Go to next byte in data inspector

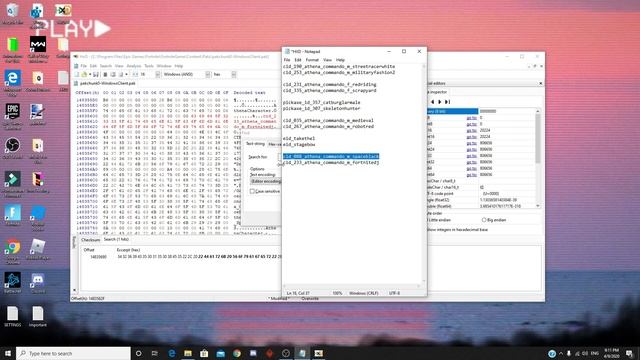point(440,102)
